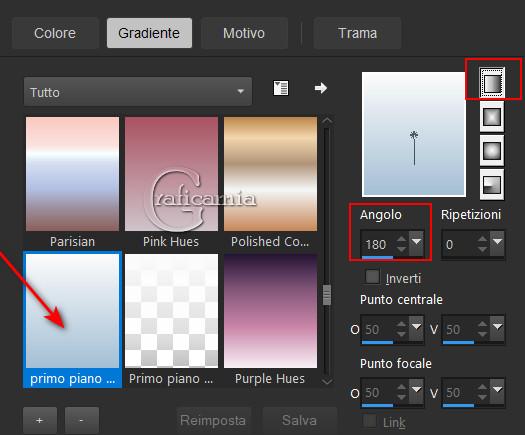The image size is (525, 435).
Task: Switch to the Motivo tab
Action: pos(244,33)
